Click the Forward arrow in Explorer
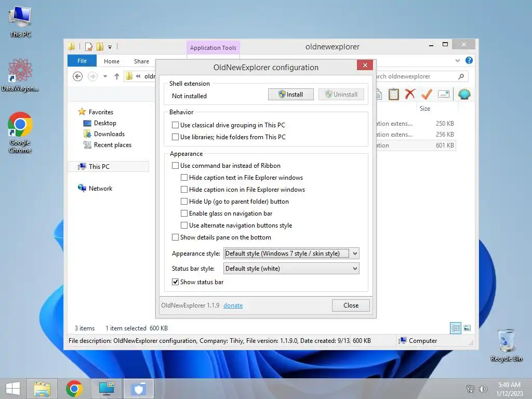The height and width of the screenshot is (399, 532). pyautogui.click(x=92, y=76)
